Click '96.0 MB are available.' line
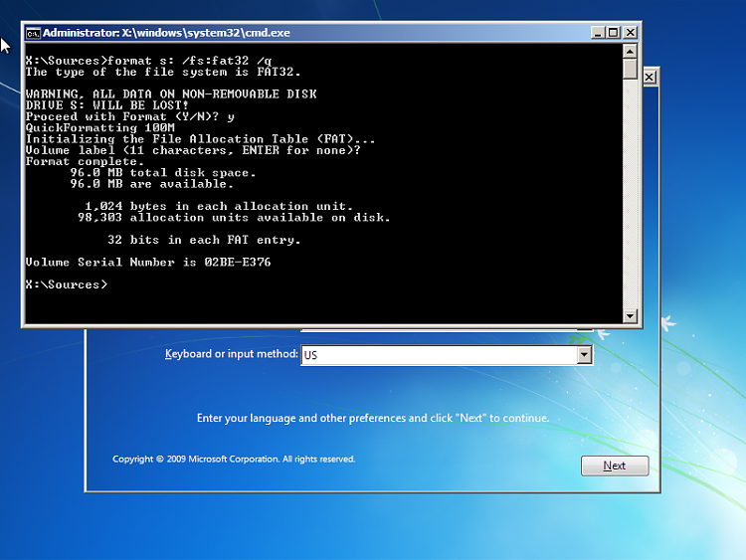 point(152,184)
